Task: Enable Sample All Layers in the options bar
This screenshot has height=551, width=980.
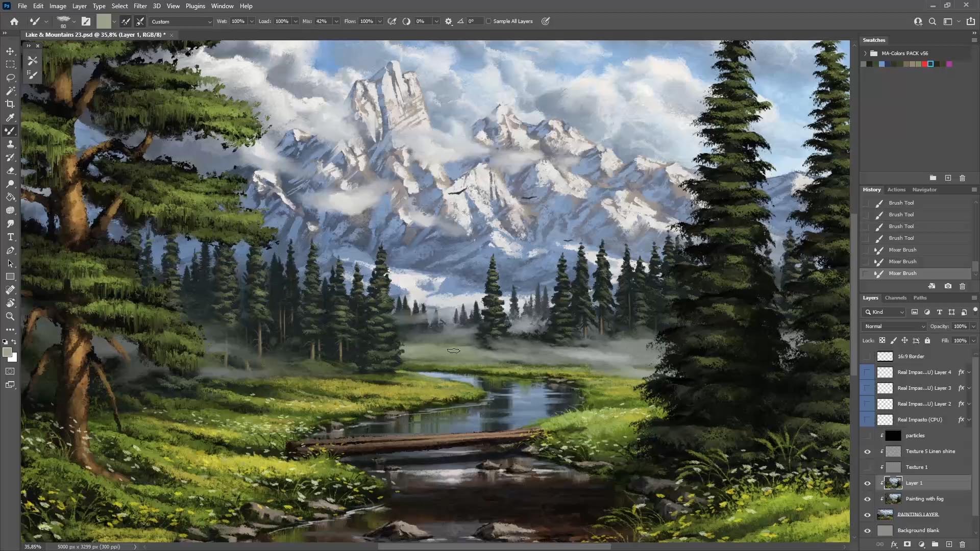Action: [489, 21]
